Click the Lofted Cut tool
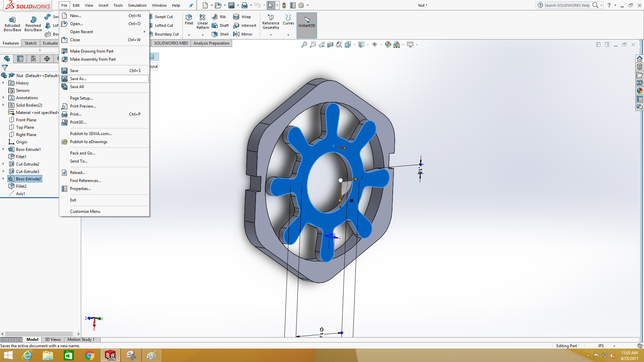Viewport: 644px width, 362px height. coord(162,25)
